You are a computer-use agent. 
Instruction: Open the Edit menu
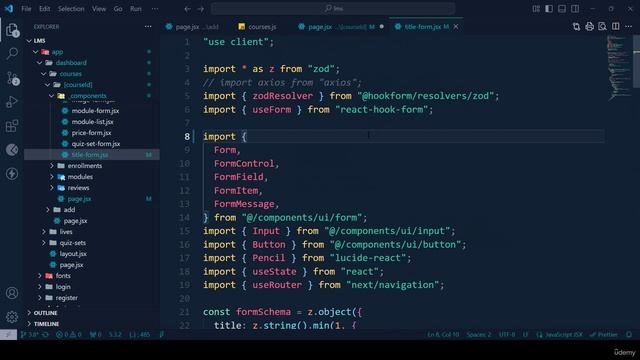coord(44,9)
